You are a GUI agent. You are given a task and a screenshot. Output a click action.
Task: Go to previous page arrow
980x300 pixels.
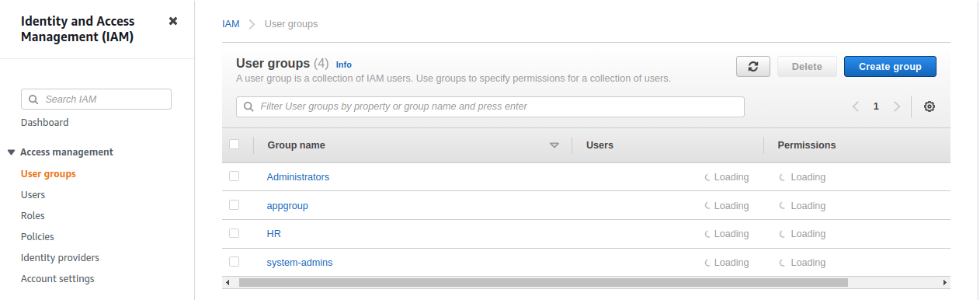tap(855, 106)
